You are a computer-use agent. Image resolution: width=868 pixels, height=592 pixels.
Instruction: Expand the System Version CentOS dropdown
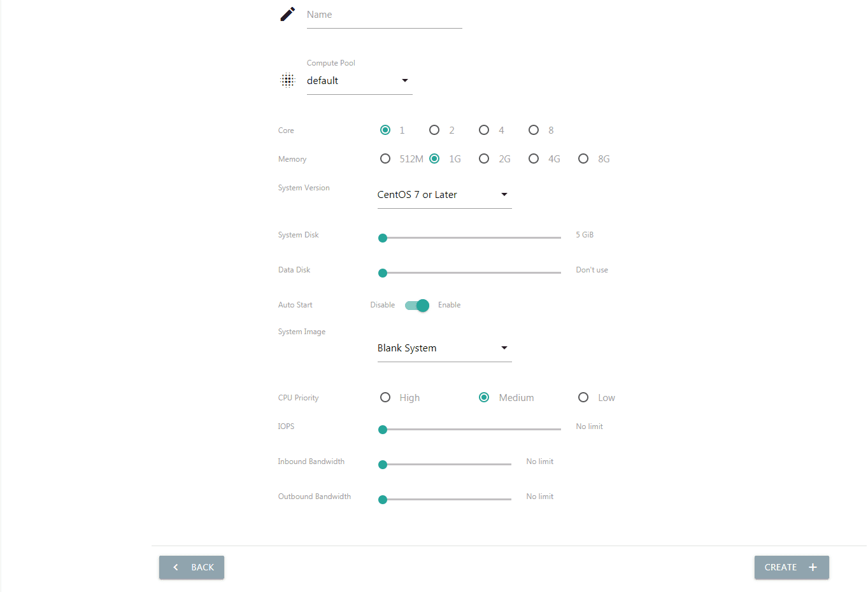coord(444,195)
